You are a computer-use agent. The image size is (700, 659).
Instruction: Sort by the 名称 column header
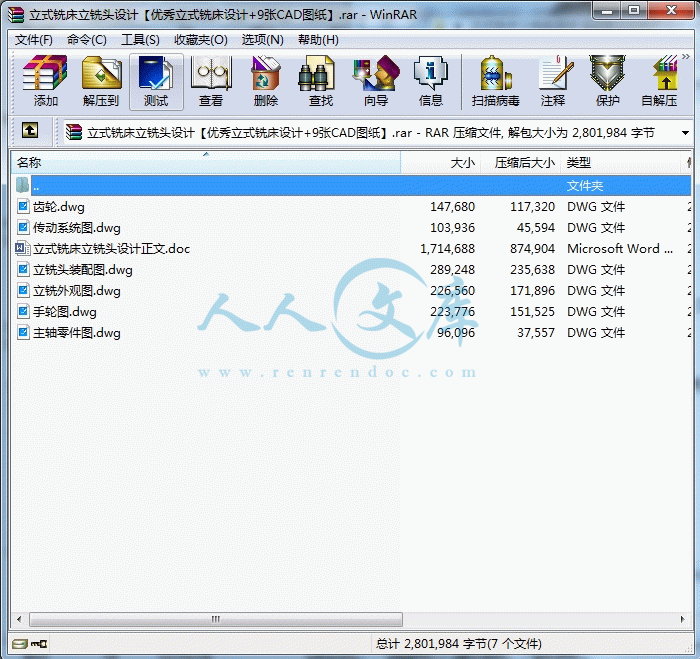[206, 163]
